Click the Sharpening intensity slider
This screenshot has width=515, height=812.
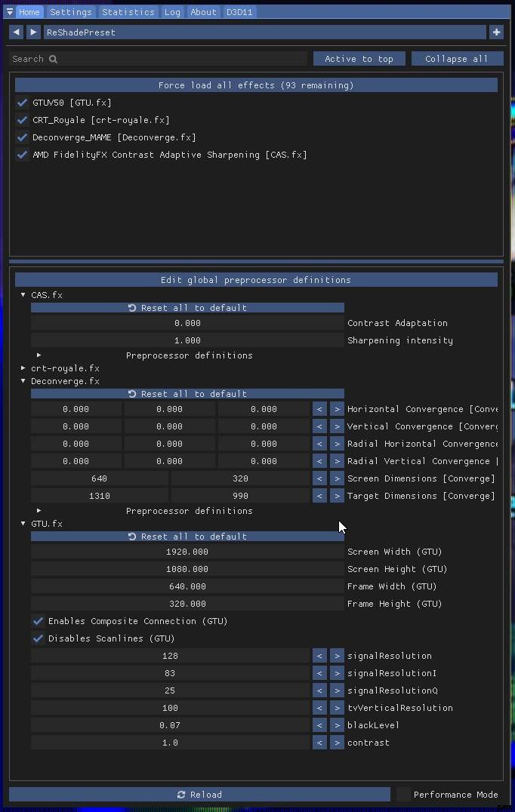187,340
